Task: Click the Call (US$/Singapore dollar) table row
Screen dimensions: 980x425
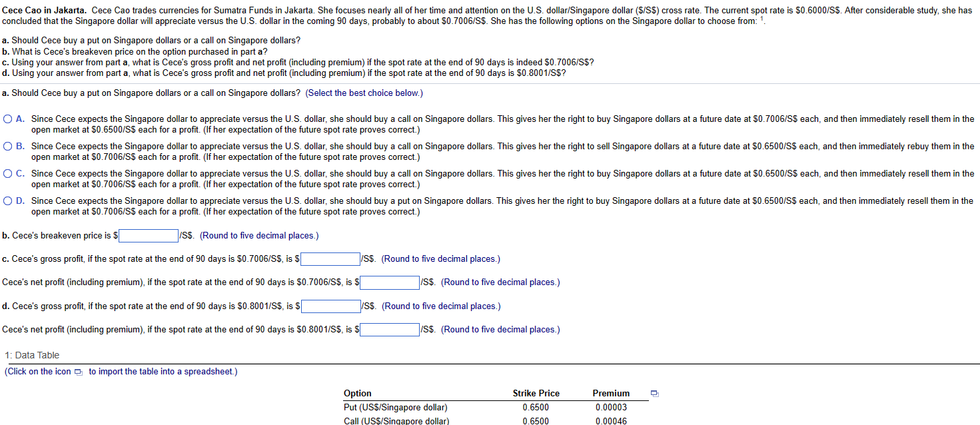Action: click(x=394, y=420)
